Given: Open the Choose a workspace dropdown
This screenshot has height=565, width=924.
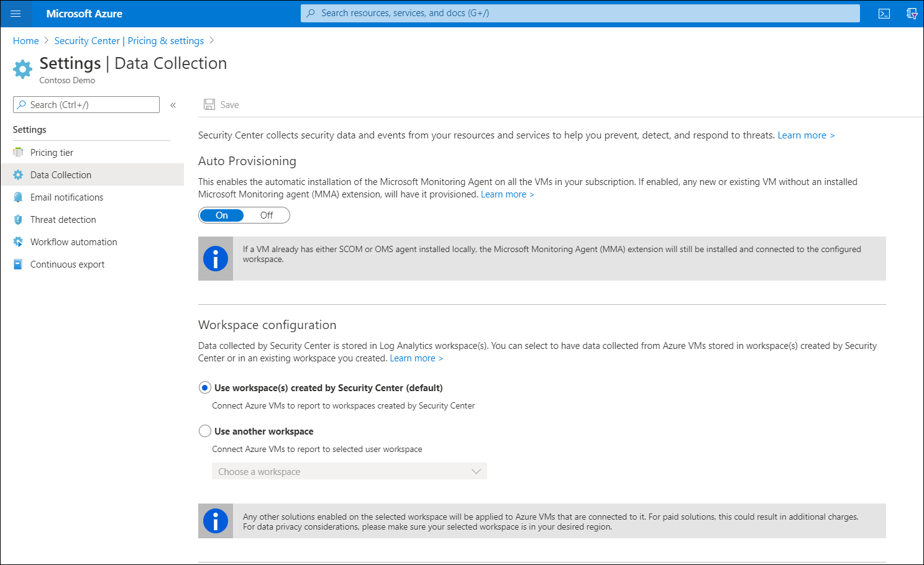Looking at the screenshot, I should tap(349, 471).
